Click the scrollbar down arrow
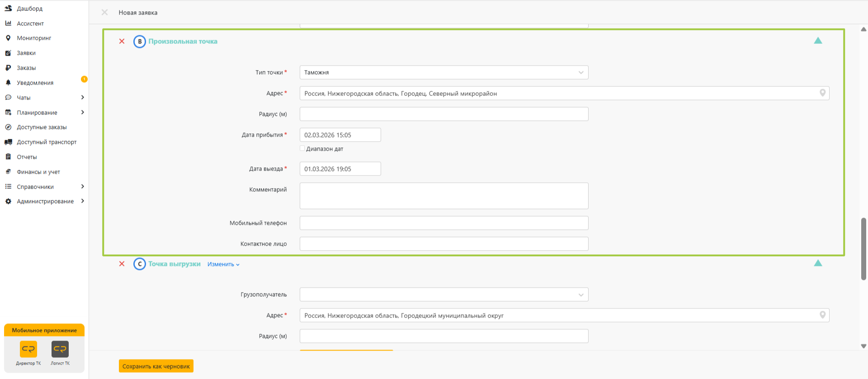The height and width of the screenshot is (379, 868). pos(863,346)
